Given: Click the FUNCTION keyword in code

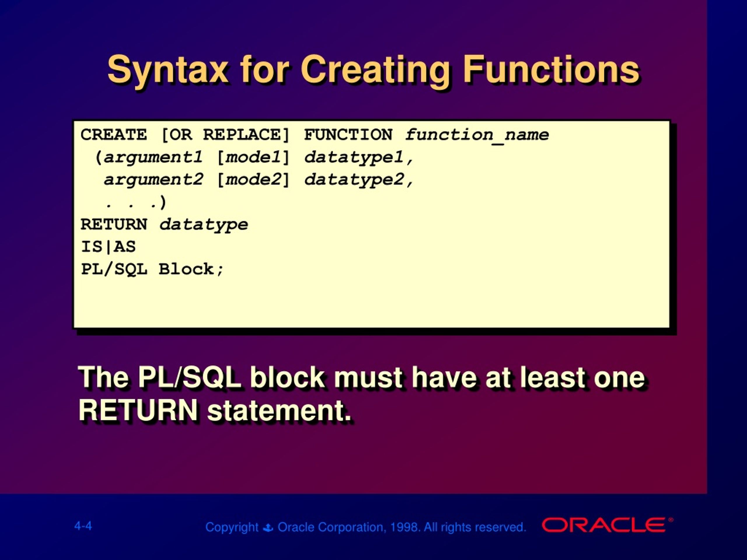Looking at the screenshot, I should [x=348, y=135].
